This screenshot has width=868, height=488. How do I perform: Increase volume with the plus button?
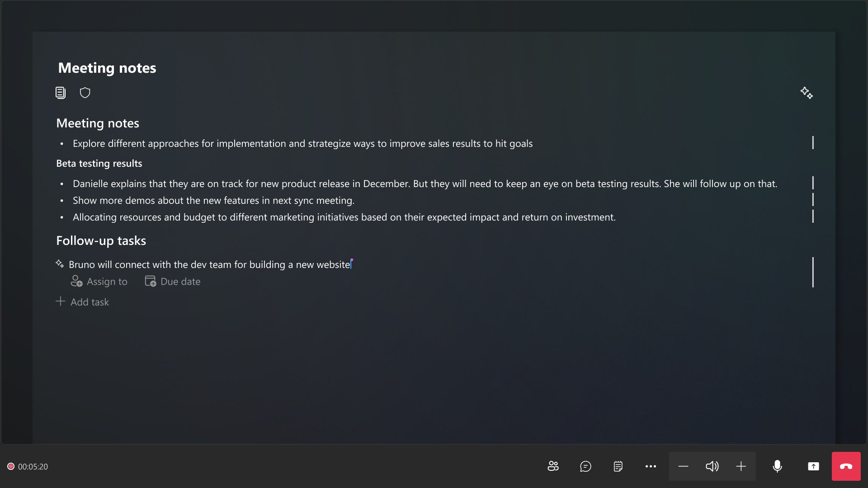click(x=741, y=466)
